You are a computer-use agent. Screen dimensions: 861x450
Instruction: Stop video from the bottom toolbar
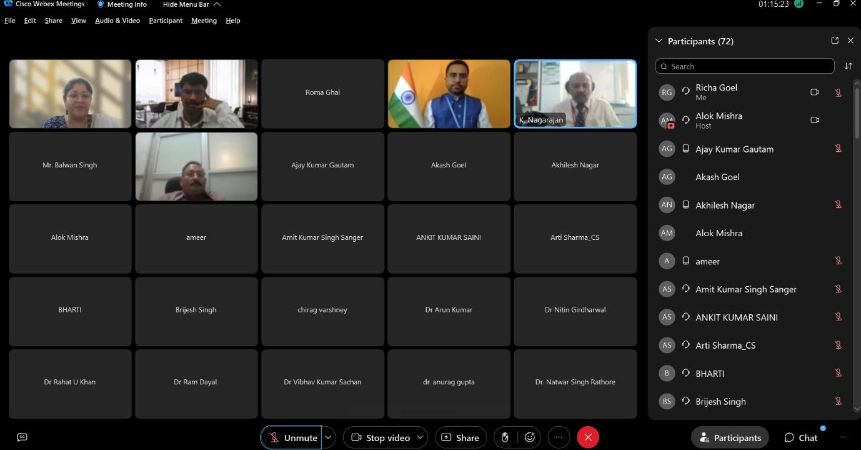coord(380,437)
